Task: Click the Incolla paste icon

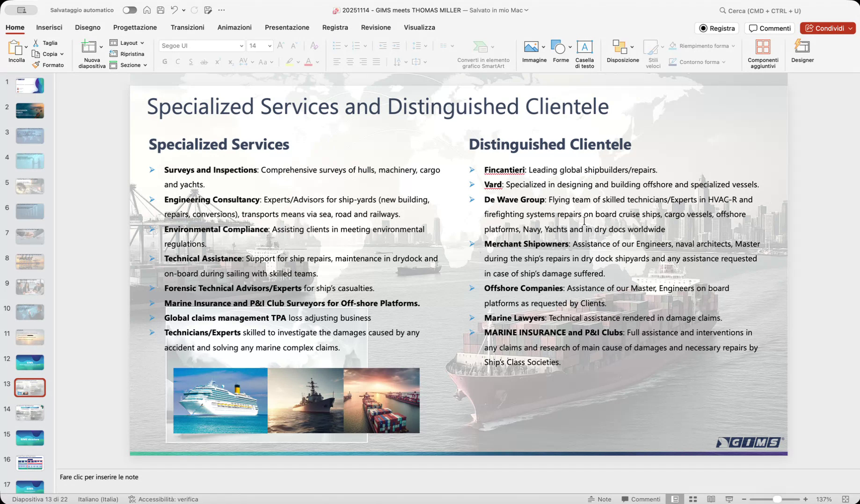Action: (x=16, y=48)
